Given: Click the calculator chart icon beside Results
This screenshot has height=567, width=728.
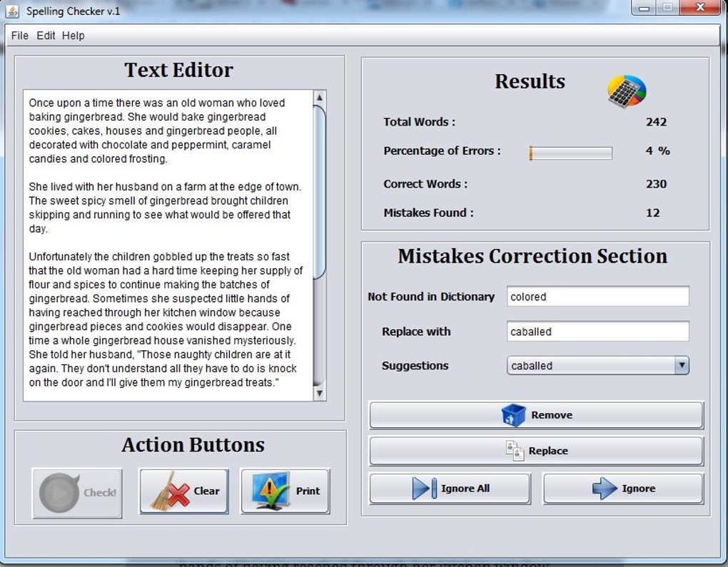Looking at the screenshot, I should pyautogui.click(x=627, y=91).
